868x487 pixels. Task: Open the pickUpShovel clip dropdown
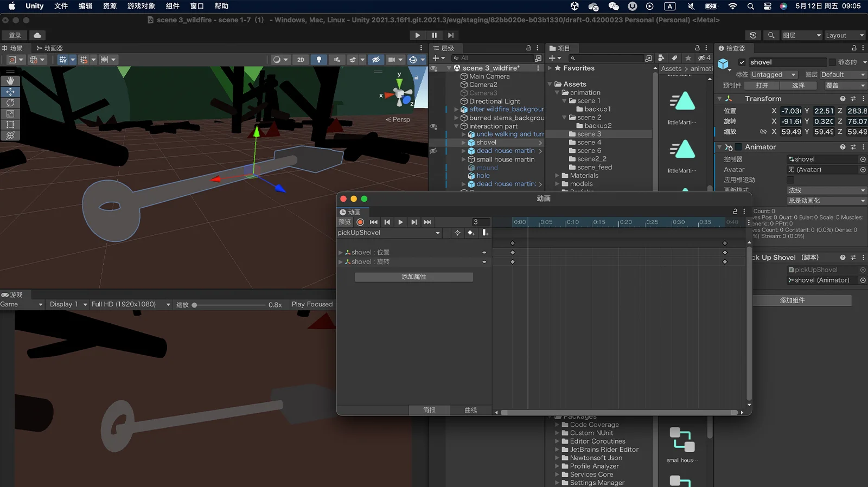[x=389, y=233]
